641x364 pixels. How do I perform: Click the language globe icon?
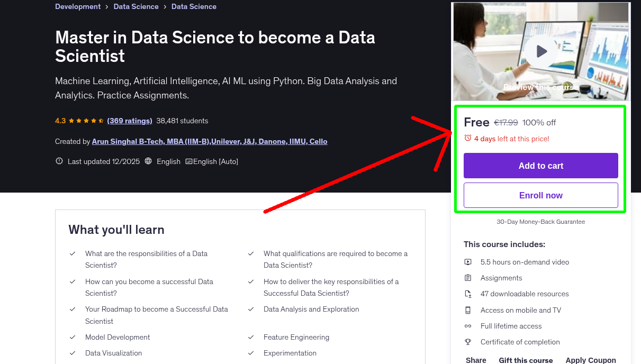pos(148,161)
